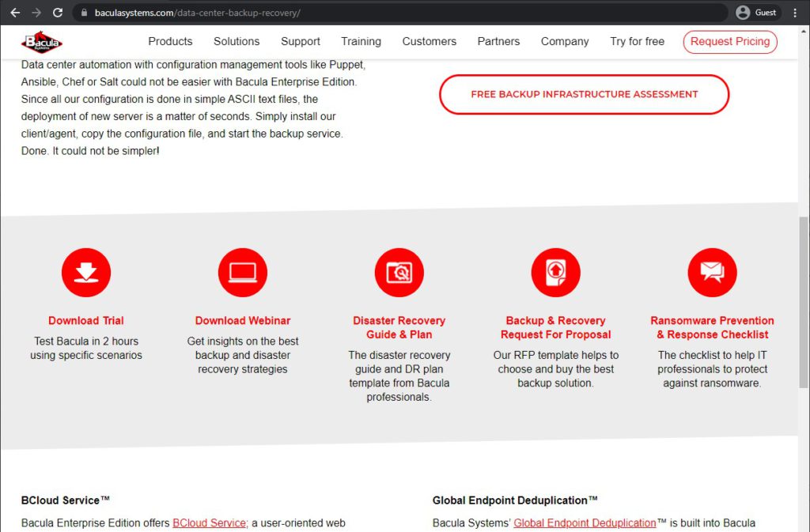The width and height of the screenshot is (810, 532).
Task: Click the browser back arrow
Action: click(x=16, y=13)
